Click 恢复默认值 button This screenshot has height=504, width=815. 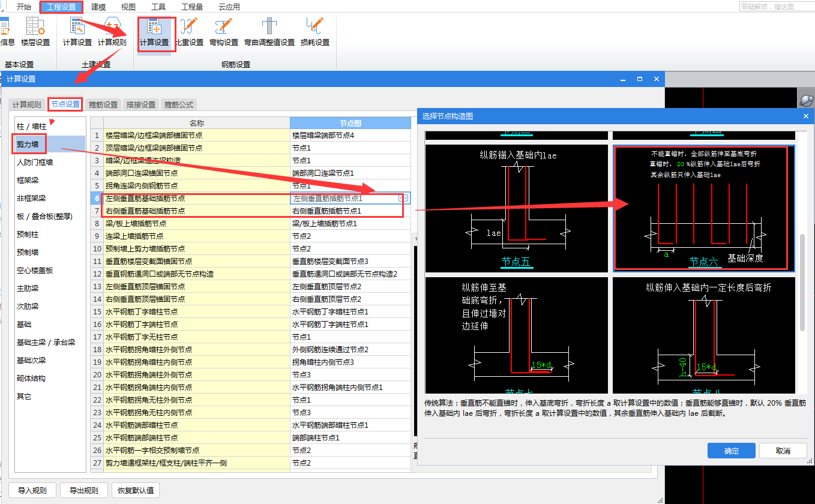[136, 490]
